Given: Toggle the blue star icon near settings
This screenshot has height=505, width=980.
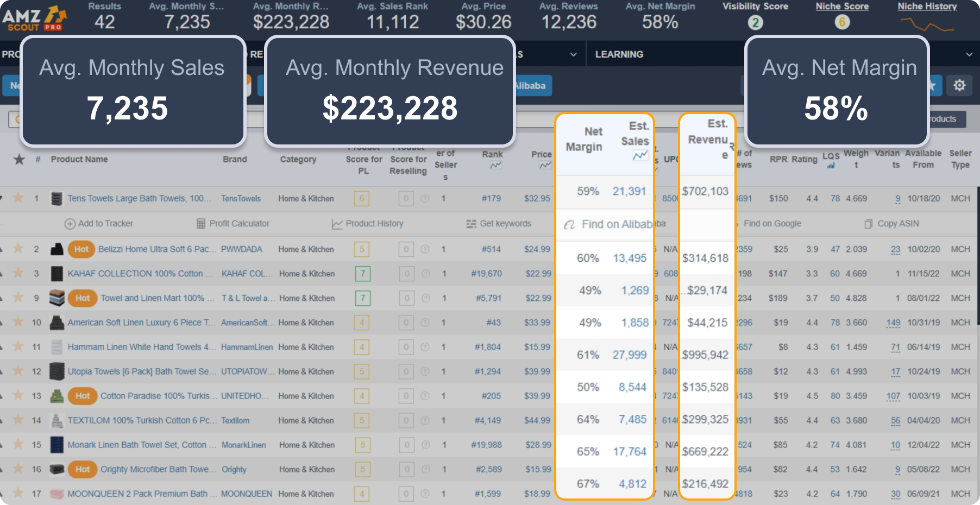Looking at the screenshot, I should pos(932,85).
